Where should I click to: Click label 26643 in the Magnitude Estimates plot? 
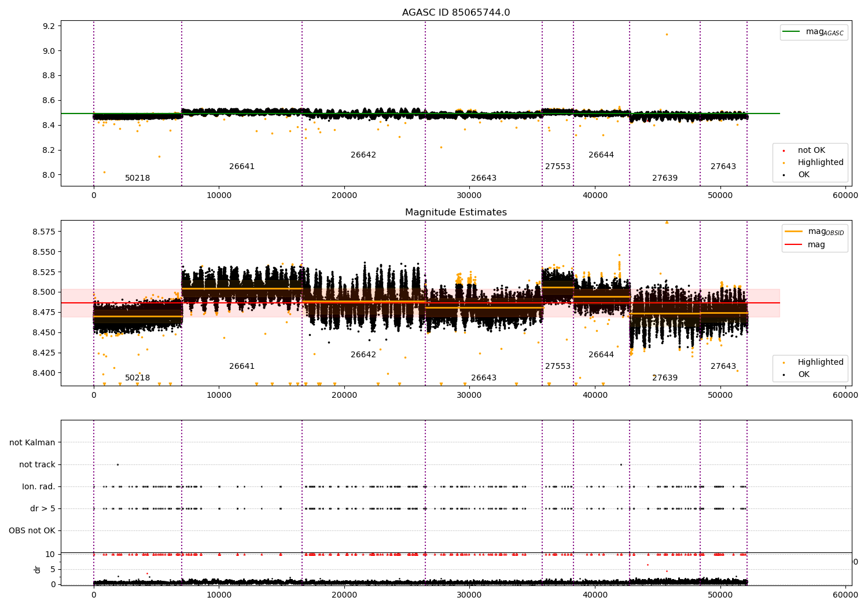coord(484,378)
